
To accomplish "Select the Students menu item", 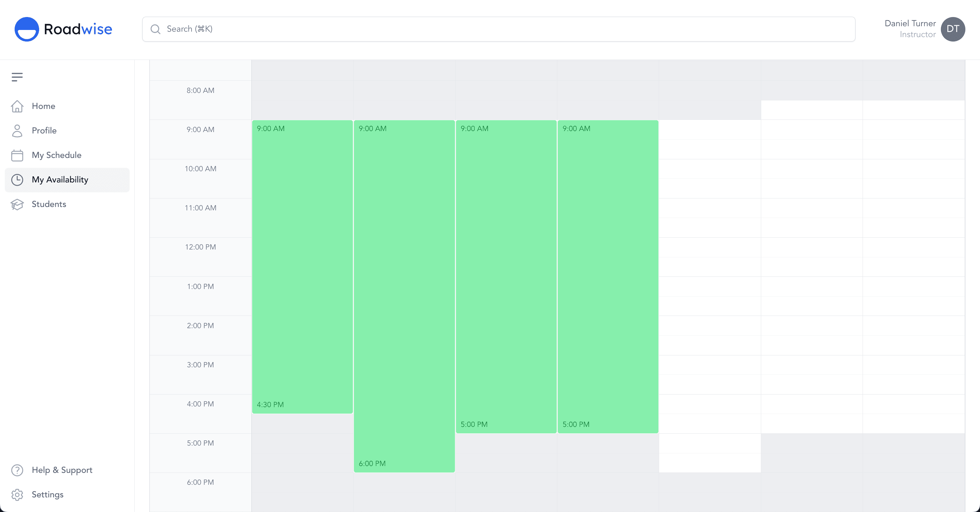I will click(49, 204).
